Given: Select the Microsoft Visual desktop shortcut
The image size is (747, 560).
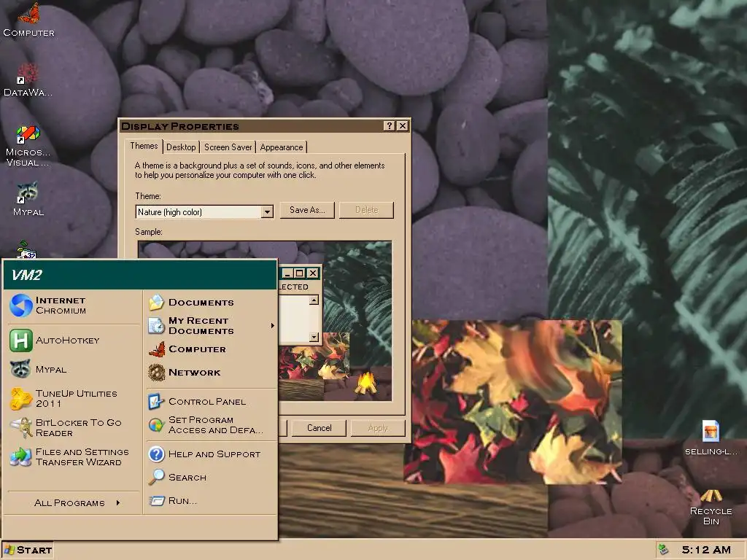Looking at the screenshot, I should [28, 146].
